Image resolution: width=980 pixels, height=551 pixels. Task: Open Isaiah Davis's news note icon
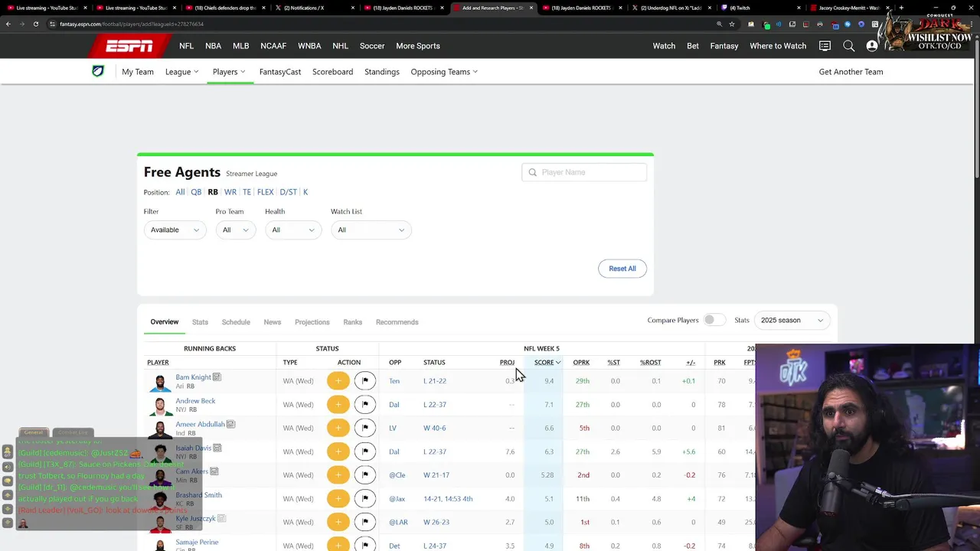(x=217, y=448)
